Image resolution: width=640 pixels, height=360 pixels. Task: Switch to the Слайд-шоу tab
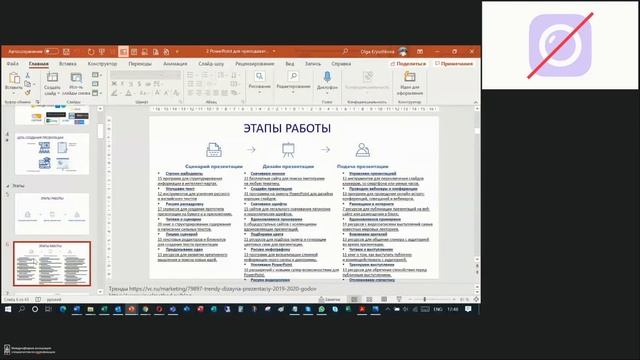click(211, 64)
